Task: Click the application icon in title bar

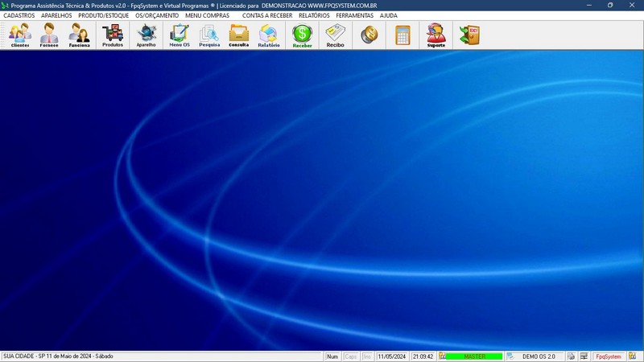Action: pyautogui.click(x=5, y=6)
